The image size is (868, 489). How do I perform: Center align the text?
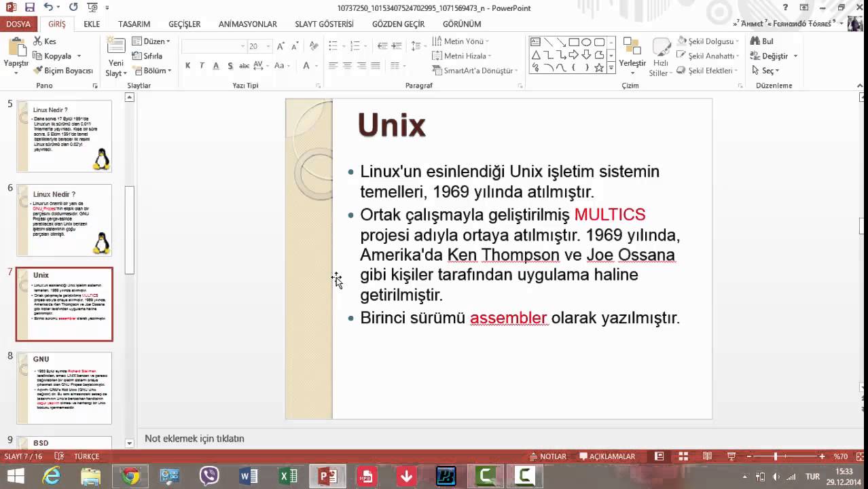point(347,66)
